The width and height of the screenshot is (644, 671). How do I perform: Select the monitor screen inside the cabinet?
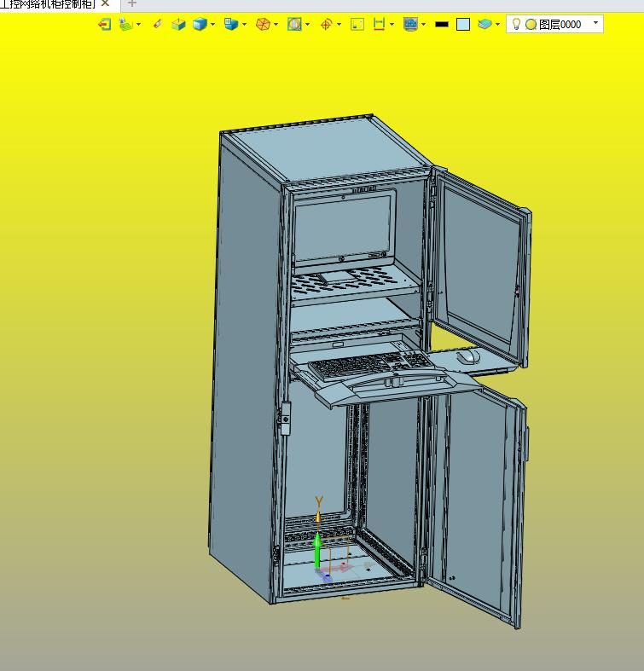click(344, 231)
